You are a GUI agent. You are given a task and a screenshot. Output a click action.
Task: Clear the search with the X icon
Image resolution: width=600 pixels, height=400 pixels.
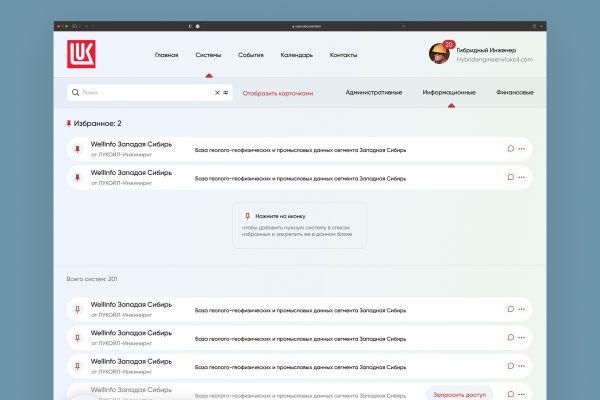tap(217, 93)
